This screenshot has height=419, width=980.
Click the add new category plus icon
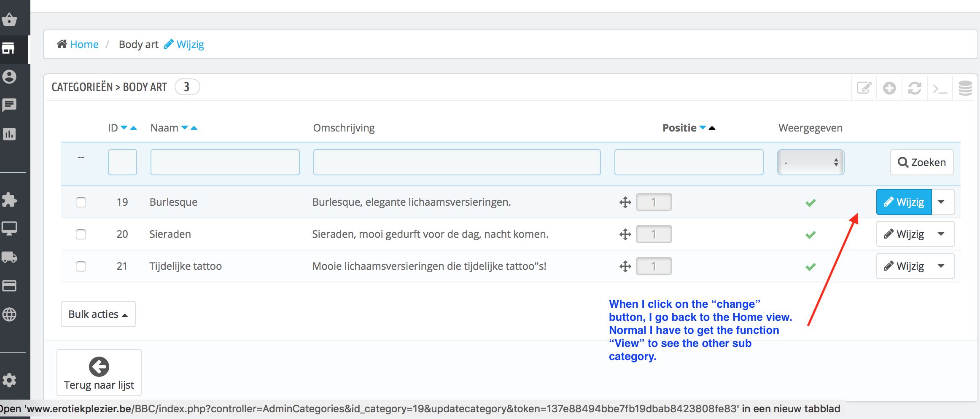point(889,88)
